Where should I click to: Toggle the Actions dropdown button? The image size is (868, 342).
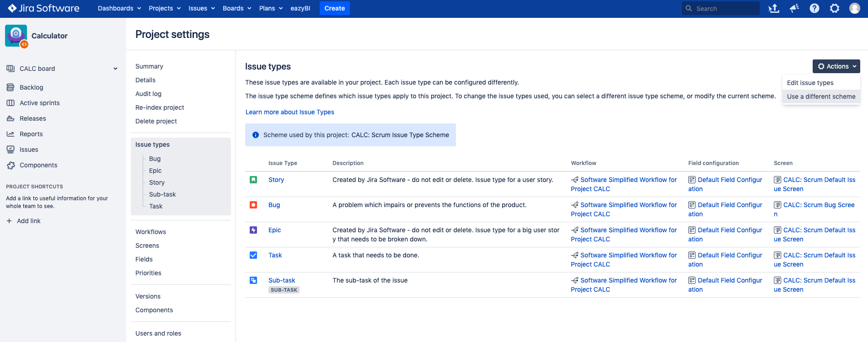click(836, 66)
